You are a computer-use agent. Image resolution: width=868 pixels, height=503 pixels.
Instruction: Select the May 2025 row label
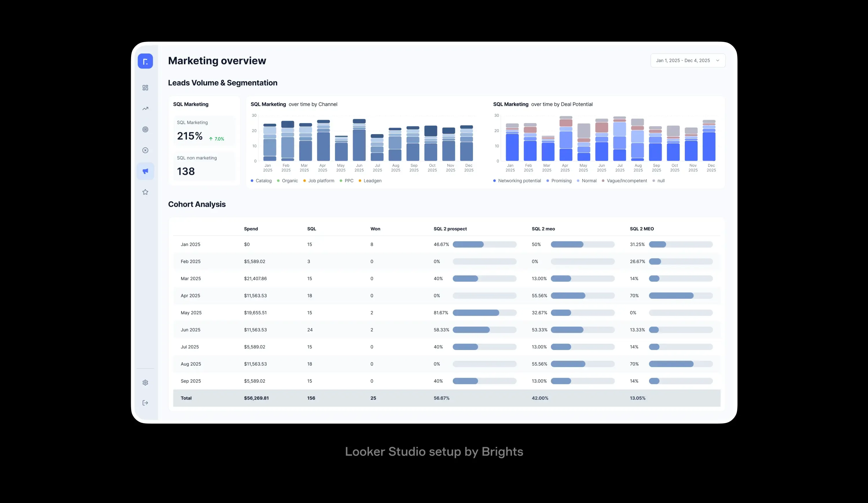tap(191, 313)
